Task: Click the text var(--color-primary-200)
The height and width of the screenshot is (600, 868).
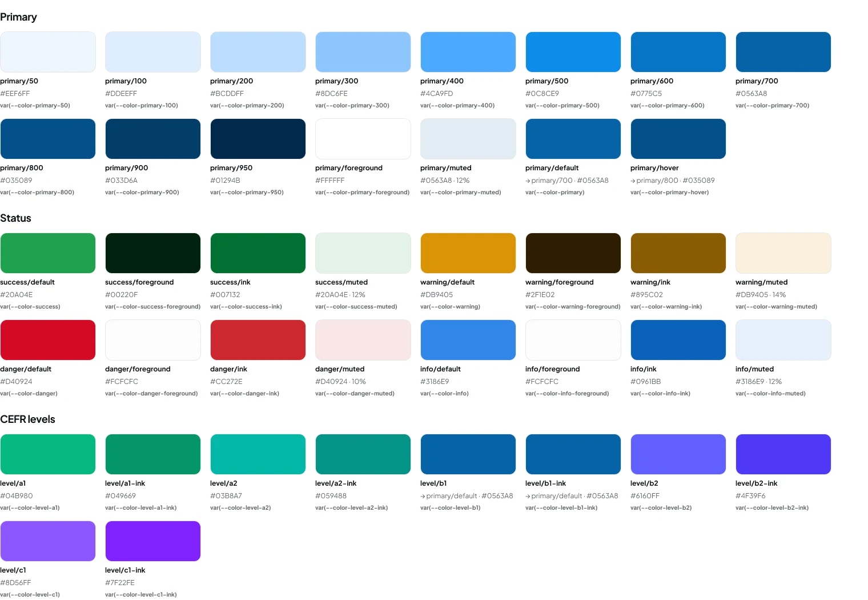Action: 247,106
